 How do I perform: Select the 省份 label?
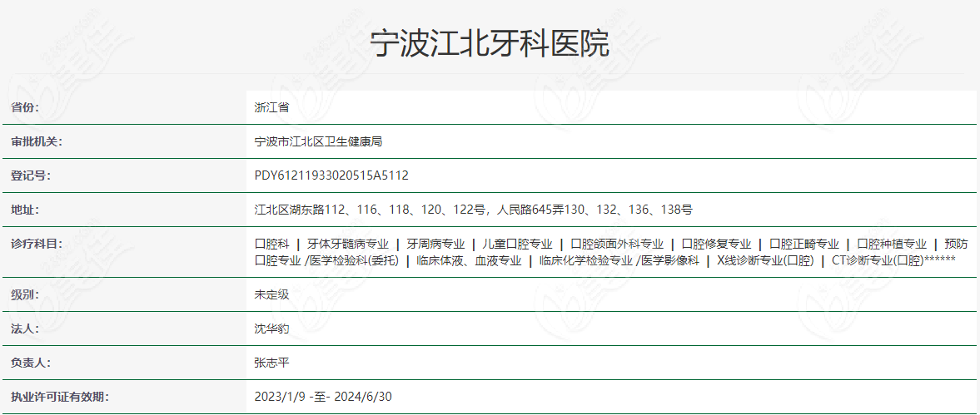(25, 107)
